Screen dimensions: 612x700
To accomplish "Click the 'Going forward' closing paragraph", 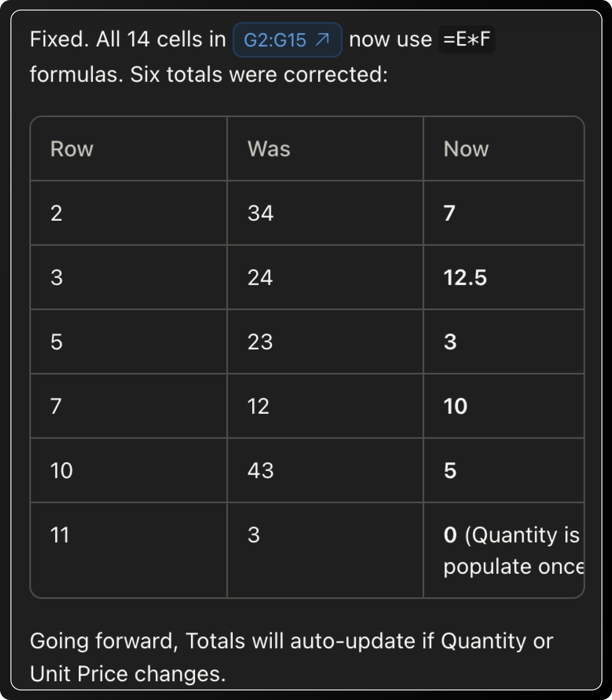I will pos(292,657).
